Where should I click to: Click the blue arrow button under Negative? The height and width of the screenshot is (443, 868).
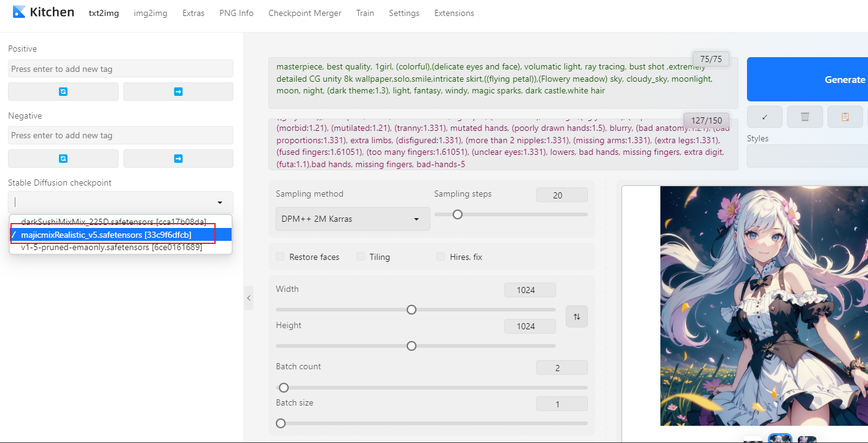[178, 159]
